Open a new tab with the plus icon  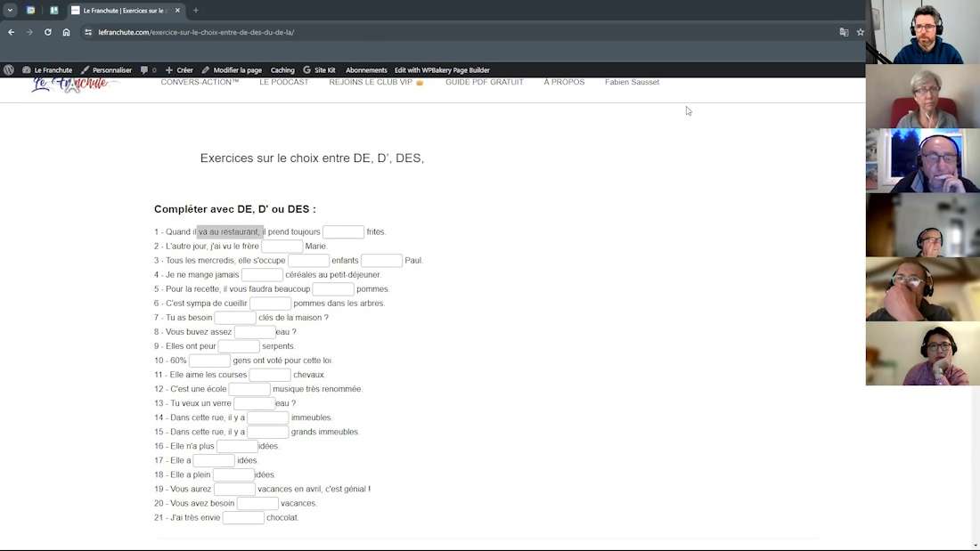click(x=196, y=11)
